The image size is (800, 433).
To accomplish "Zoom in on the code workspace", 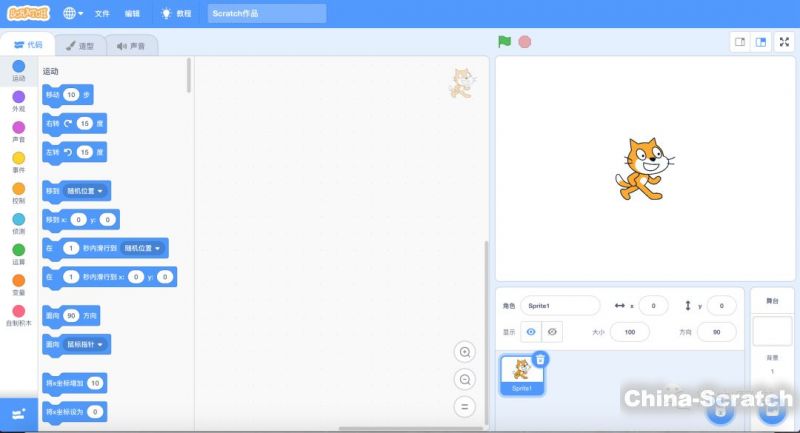I will click(x=464, y=352).
